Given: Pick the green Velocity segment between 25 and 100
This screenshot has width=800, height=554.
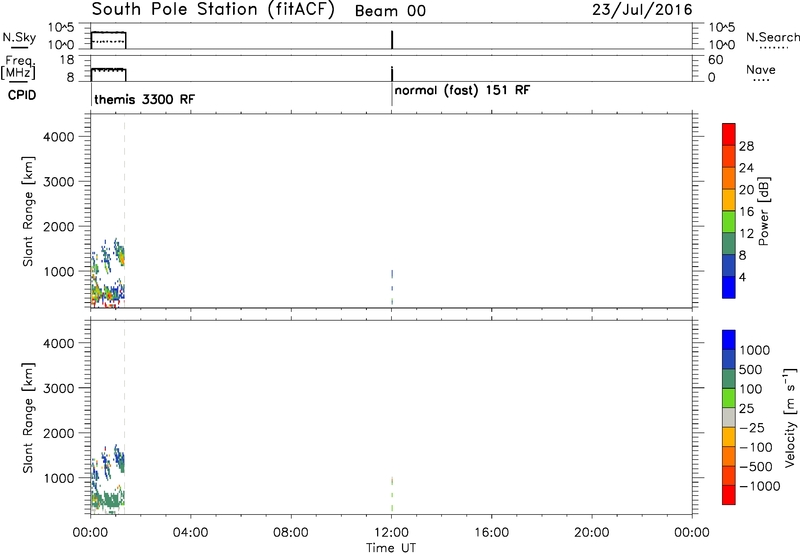Looking at the screenshot, I should click(x=729, y=398).
